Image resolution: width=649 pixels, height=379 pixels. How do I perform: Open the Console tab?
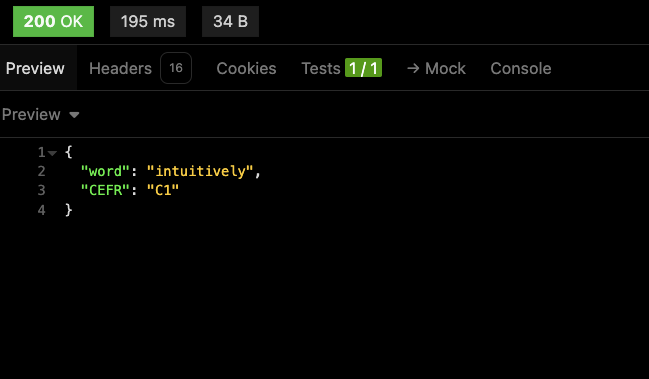[x=521, y=68]
